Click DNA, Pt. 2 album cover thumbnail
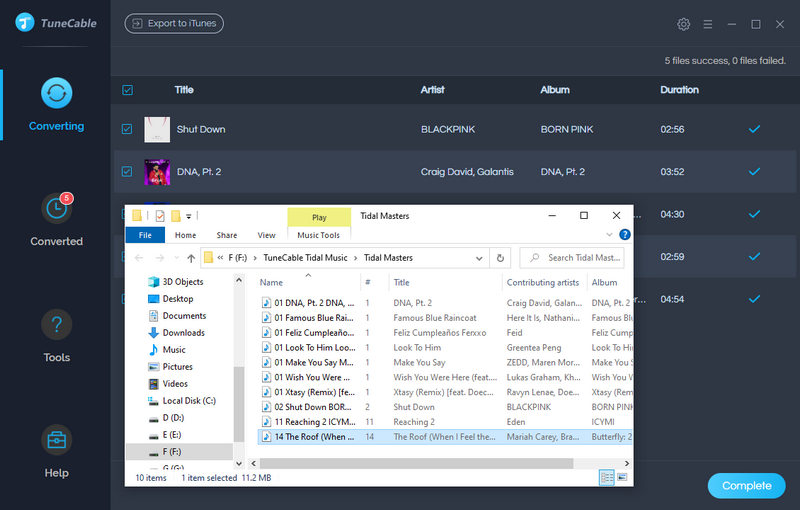 (157, 172)
